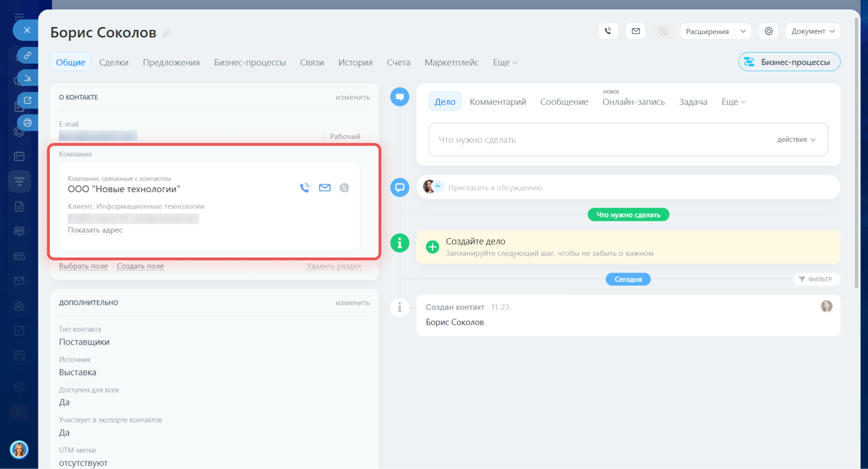Image resolution: width=868 pixels, height=469 pixels.
Task: Click the copy link icon beside contact name
Action: (166, 33)
